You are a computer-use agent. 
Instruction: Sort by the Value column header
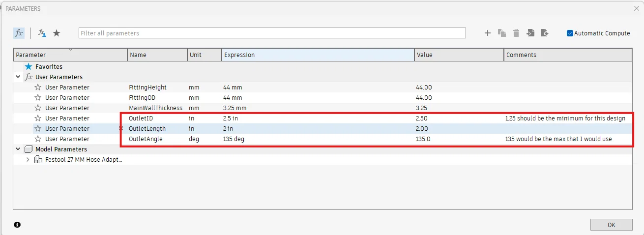(459, 55)
